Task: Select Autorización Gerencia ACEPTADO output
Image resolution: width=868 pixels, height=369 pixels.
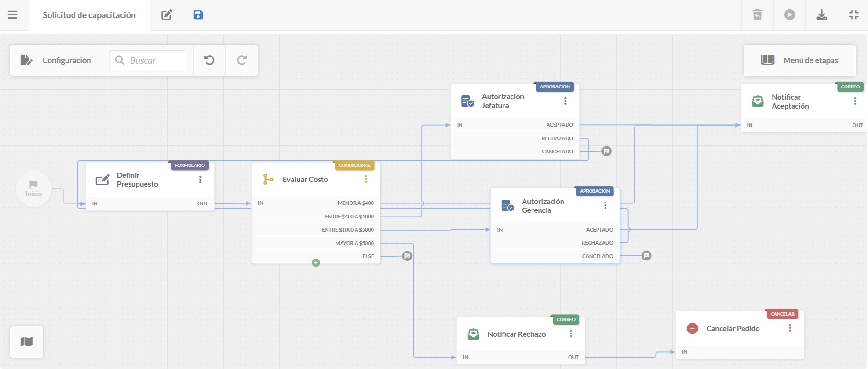Action: [599, 230]
